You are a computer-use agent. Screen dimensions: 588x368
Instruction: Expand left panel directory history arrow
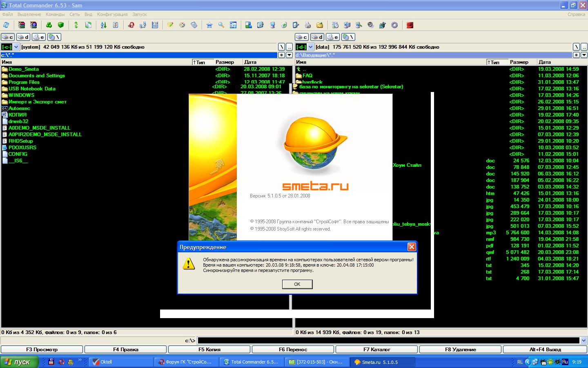point(289,55)
